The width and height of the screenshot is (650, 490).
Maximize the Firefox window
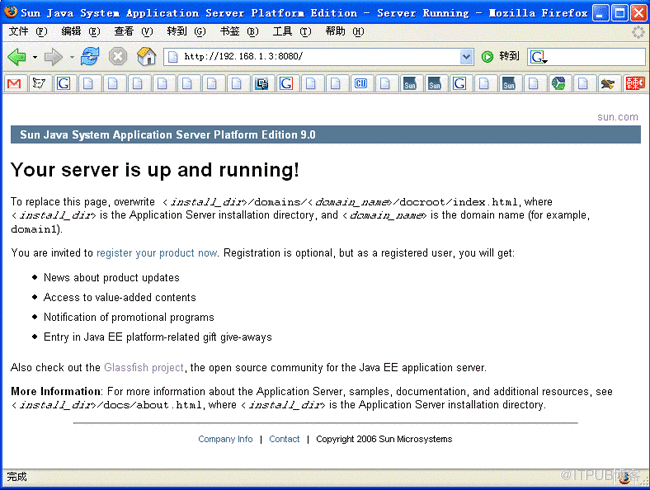click(620, 13)
